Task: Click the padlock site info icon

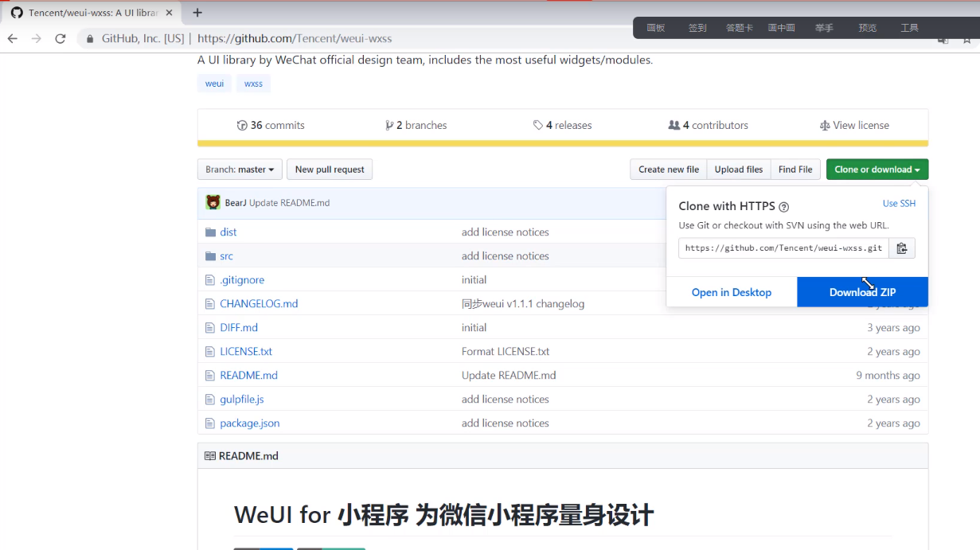Action: [x=89, y=38]
